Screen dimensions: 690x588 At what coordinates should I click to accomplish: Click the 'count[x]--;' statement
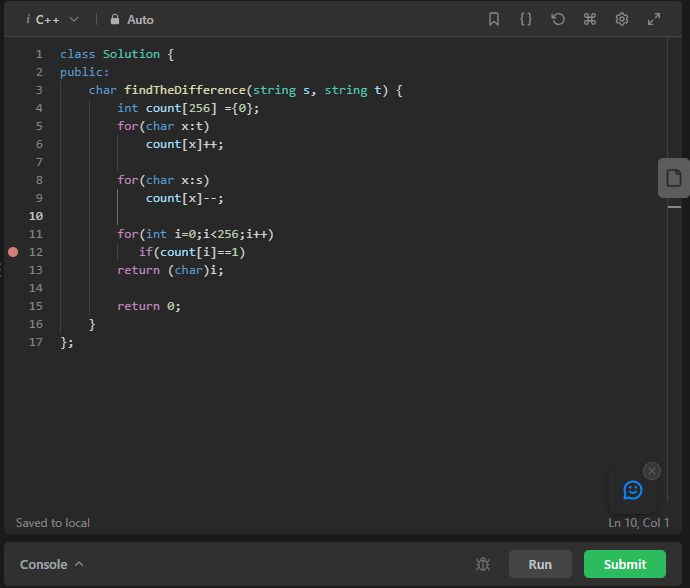185,198
